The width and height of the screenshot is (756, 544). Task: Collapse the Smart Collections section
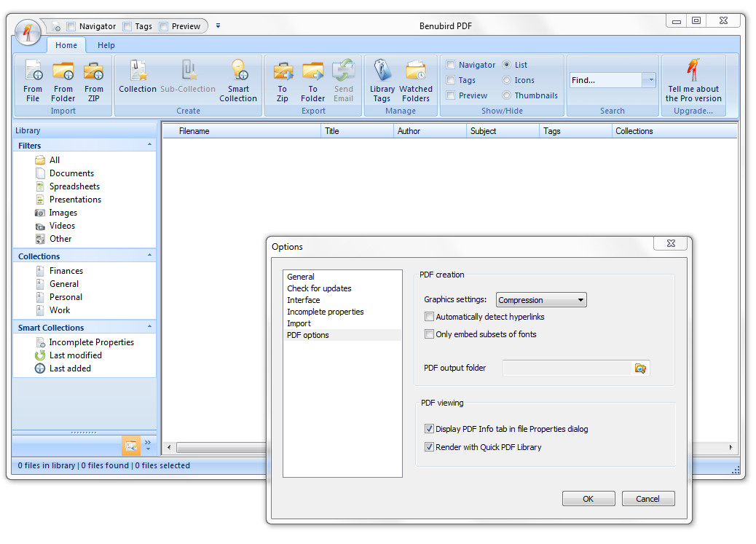[x=149, y=327]
